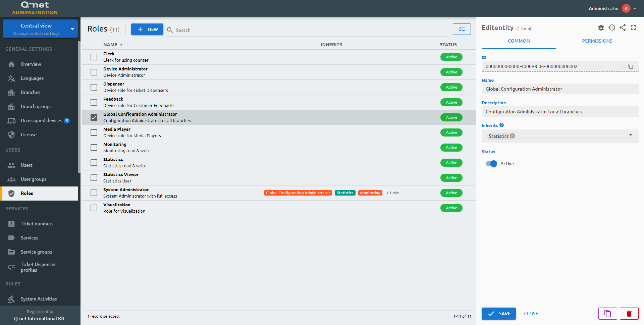Open the License page
Image resolution: width=644 pixels, height=325 pixels.
[x=40, y=134]
